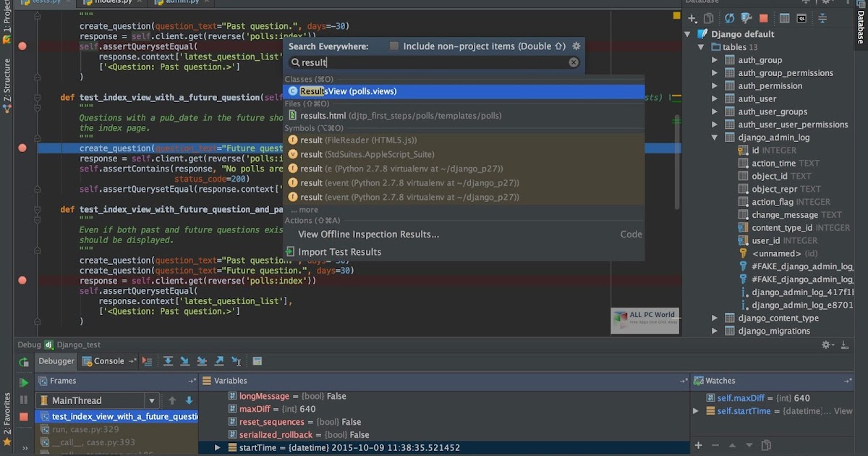Click the remove watch minus icon

[715, 445]
